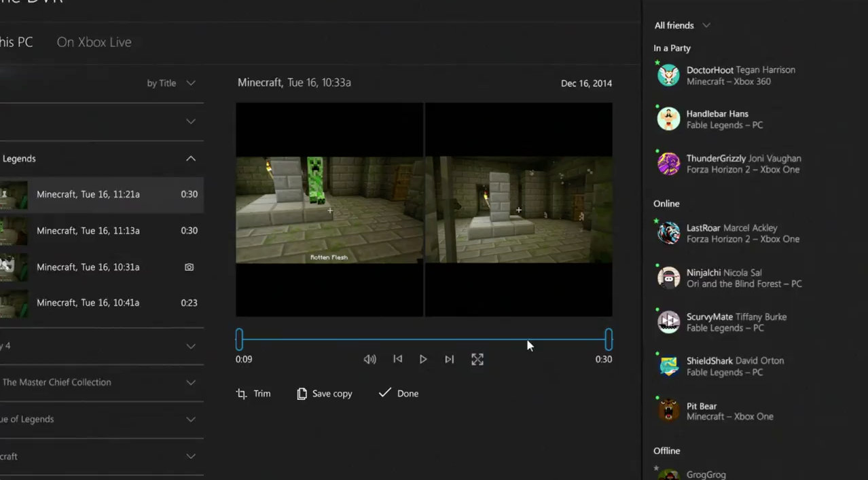Image resolution: width=868 pixels, height=480 pixels.
Task: Click thumbnail of the 10:41a Minecraft clip
Action: [14, 303]
